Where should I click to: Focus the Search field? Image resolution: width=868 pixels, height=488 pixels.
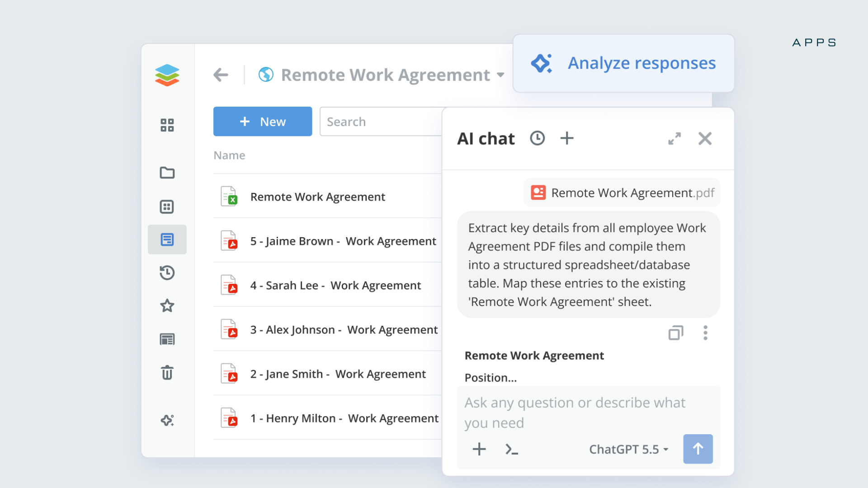coord(381,122)
